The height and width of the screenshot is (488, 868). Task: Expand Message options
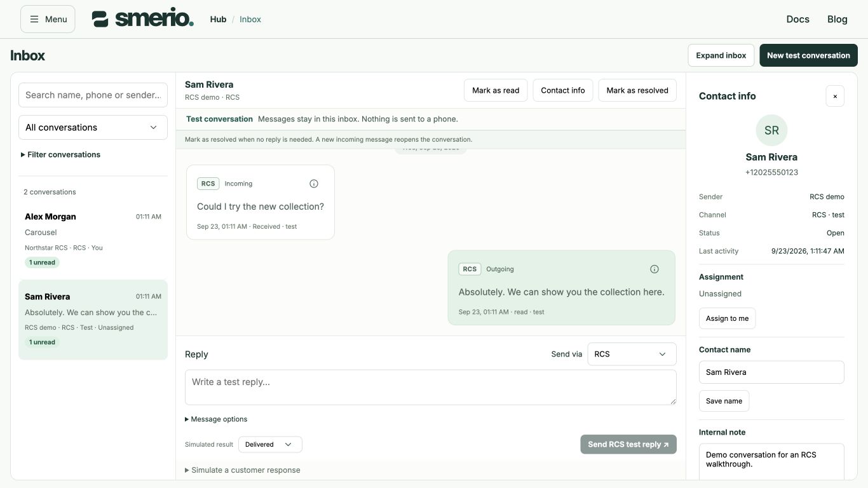(x=216, y=419)
